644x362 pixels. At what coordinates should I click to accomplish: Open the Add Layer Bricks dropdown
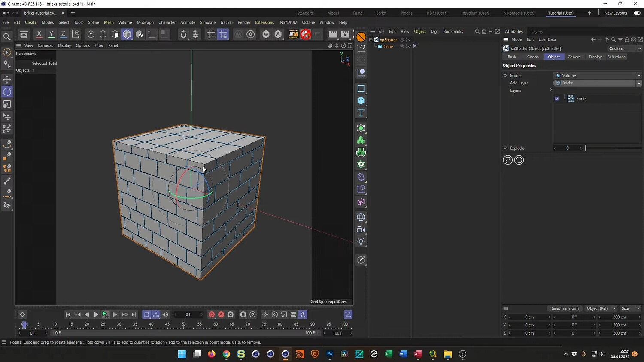click(597, 83)
